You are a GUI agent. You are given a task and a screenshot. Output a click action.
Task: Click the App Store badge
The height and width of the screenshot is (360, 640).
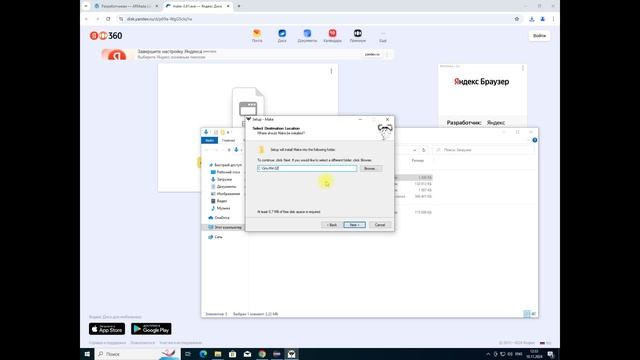coord(107,329)
